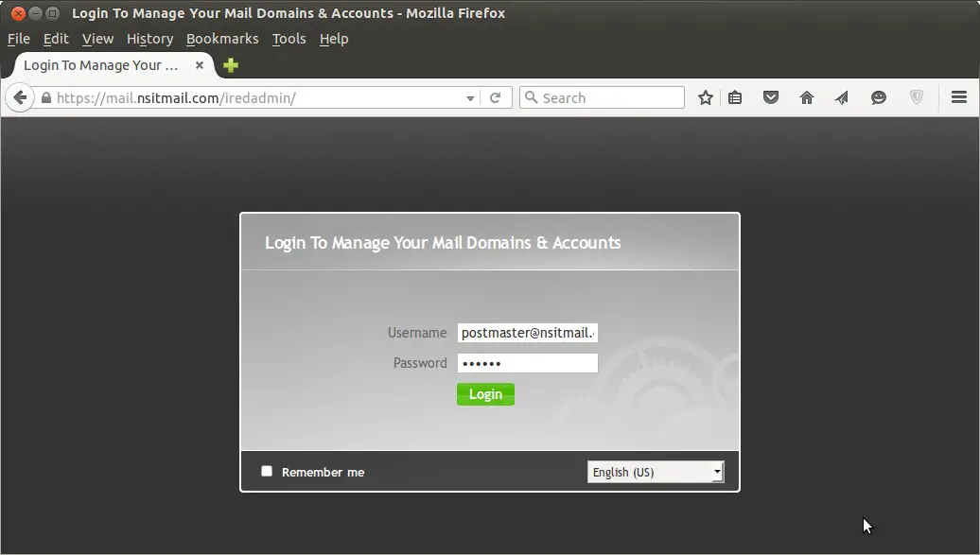Open the Tools menu

(289, 39)
